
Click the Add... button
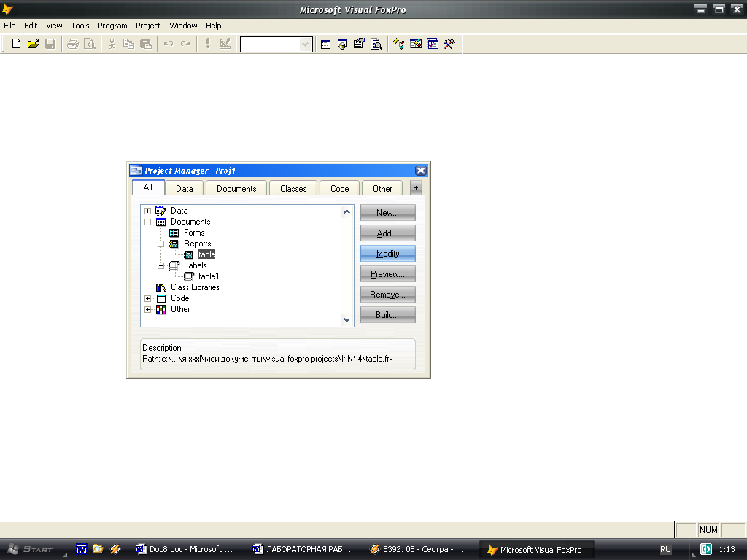(x=388, y=233)
